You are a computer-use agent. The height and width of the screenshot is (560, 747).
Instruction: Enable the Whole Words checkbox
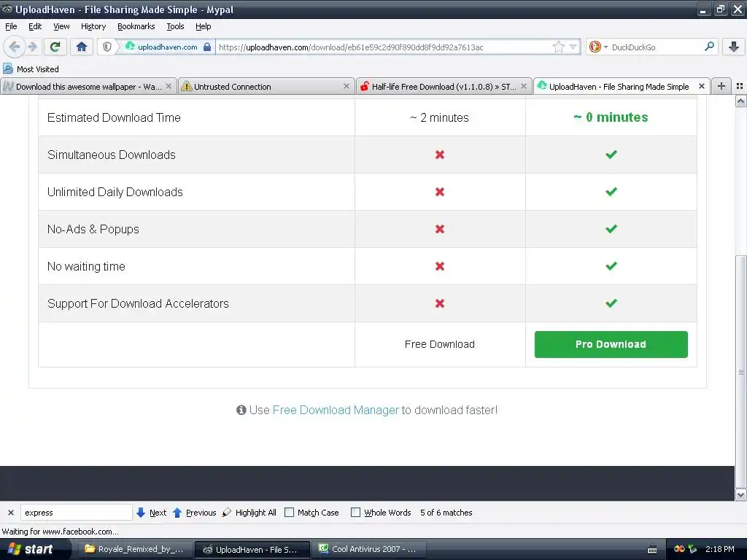click(x=355, y=513)
